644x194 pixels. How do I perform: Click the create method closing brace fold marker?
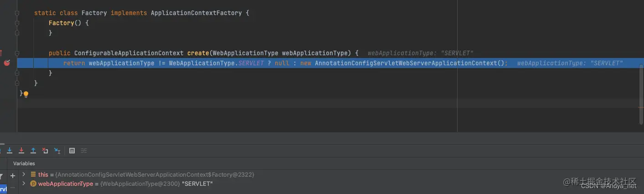[17, 73]
